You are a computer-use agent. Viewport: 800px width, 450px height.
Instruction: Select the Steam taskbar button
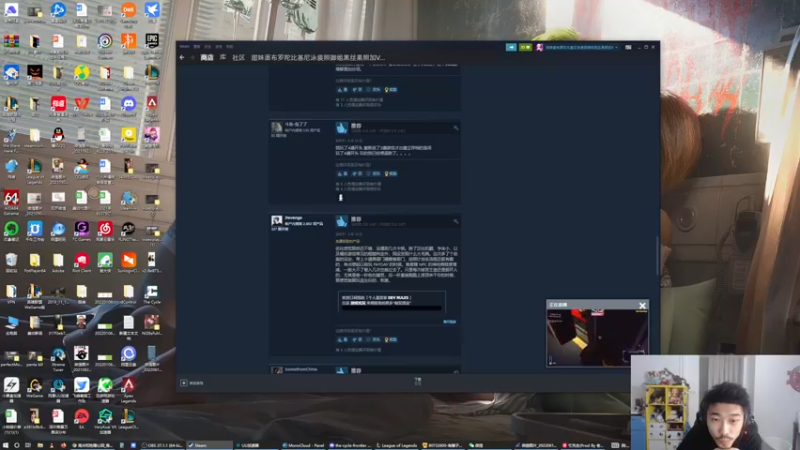209,445
